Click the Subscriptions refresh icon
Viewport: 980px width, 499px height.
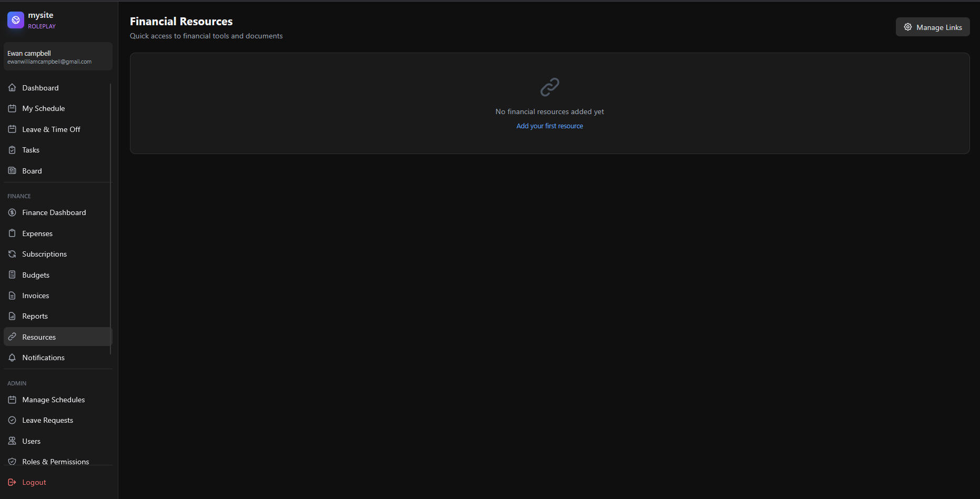(x=12, y=254)
